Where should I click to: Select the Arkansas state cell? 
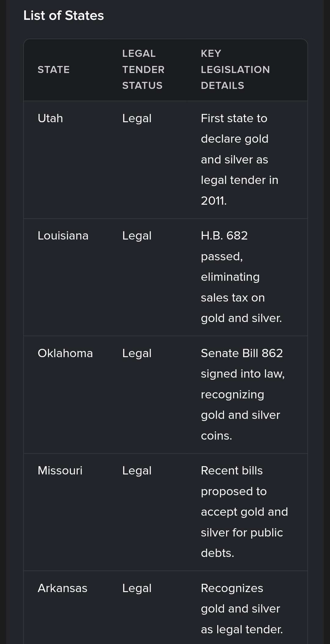coord(62,588)
